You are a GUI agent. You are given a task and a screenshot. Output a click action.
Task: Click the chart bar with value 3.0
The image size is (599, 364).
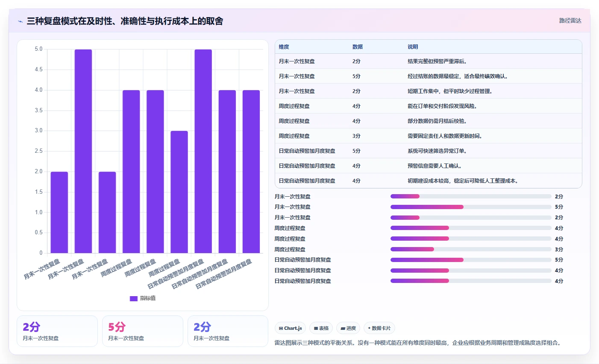coord(179,192)
